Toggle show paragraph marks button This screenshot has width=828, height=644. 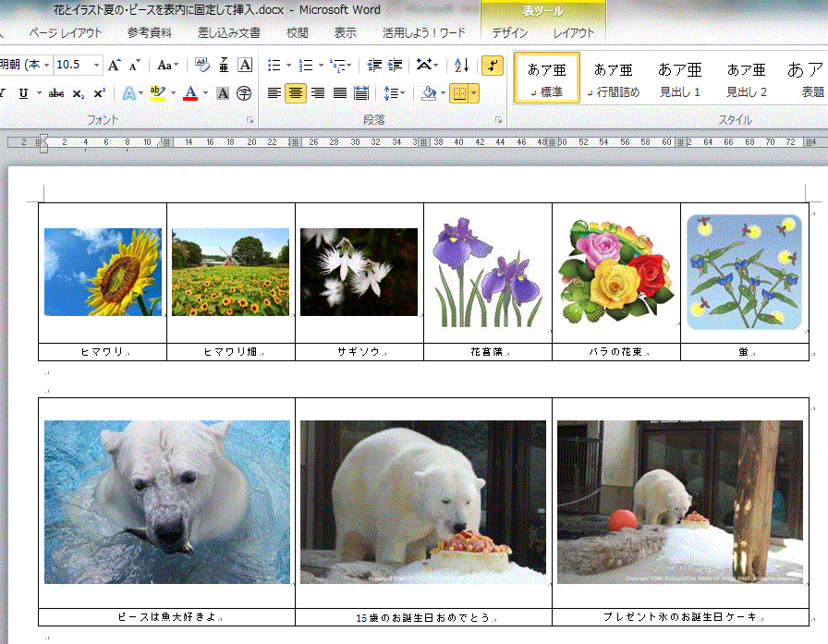coord(493,66)
